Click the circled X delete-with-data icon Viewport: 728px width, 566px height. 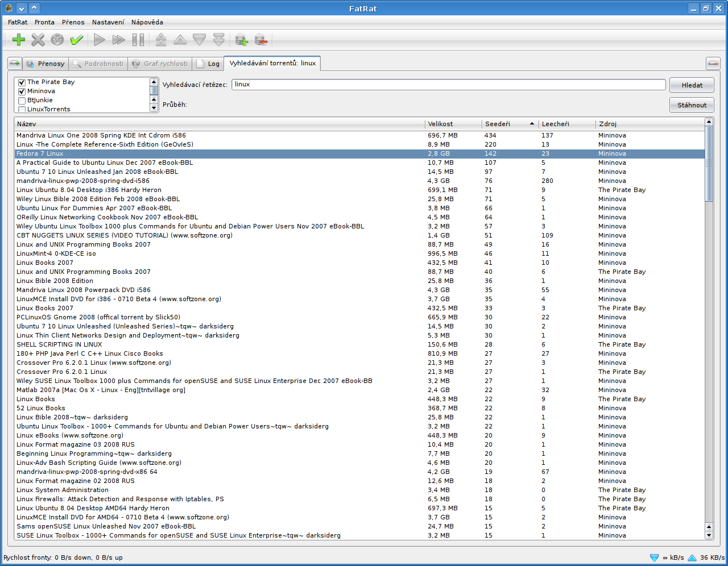[57, 39]
